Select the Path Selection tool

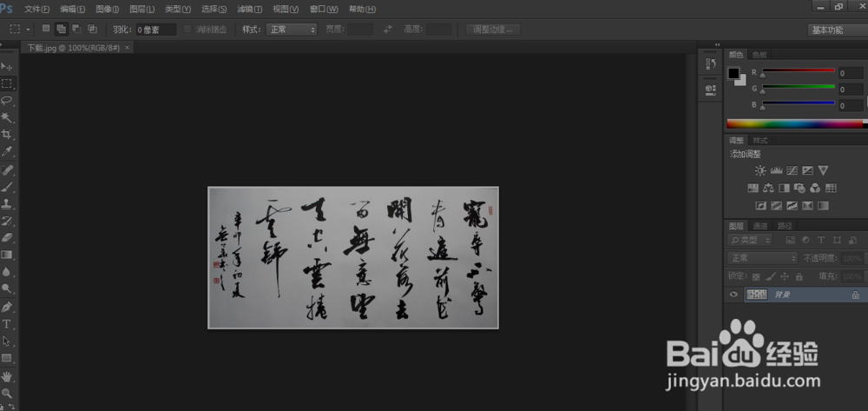7,341
